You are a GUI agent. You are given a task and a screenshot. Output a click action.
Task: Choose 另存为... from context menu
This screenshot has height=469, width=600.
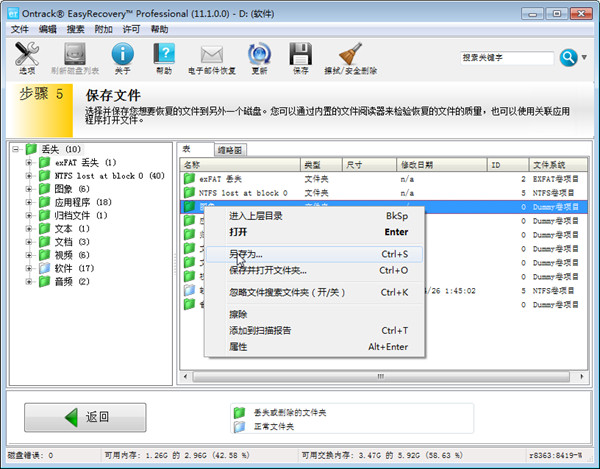[x=314, y=254]
